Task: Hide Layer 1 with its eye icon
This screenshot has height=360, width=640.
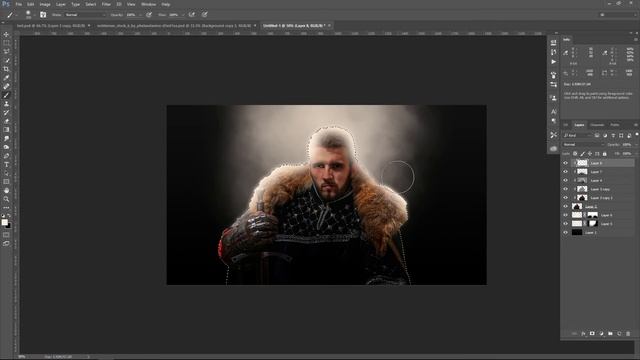Action: [566, 233]
